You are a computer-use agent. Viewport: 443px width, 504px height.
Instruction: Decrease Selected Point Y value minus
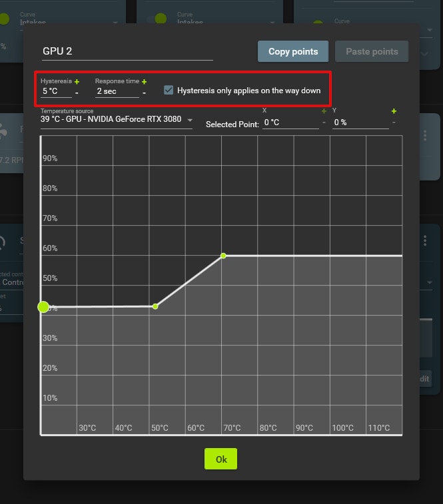[x=394, y=123]
